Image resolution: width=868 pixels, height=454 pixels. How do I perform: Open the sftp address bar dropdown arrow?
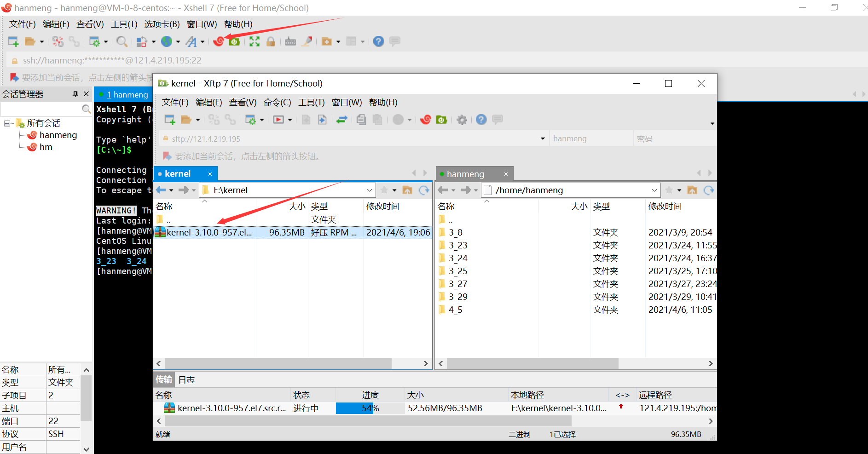coord(543,139)
